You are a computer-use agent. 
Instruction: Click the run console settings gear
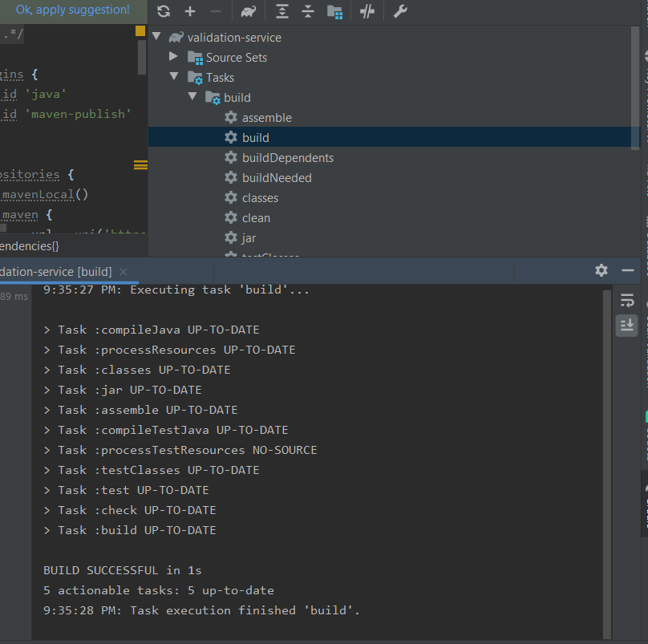(x=601, y=271)
